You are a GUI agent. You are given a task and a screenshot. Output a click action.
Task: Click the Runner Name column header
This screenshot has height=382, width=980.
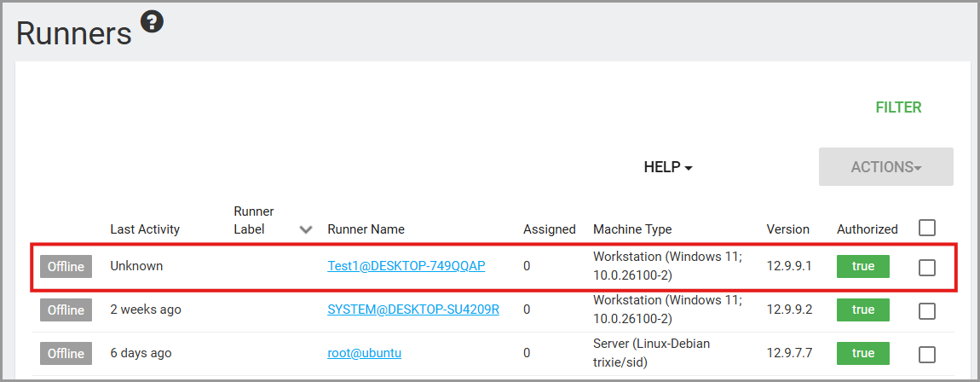point(366,229)
